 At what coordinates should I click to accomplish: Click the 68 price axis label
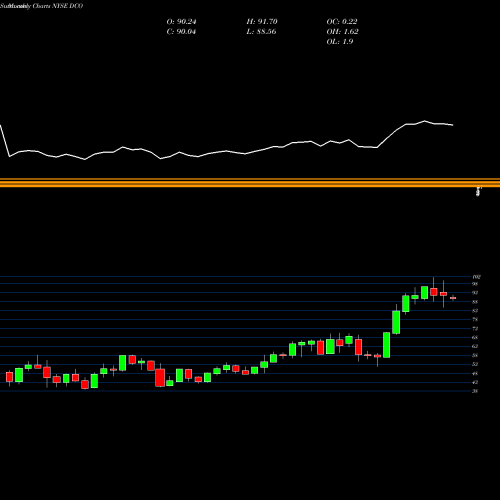point(475,337)
